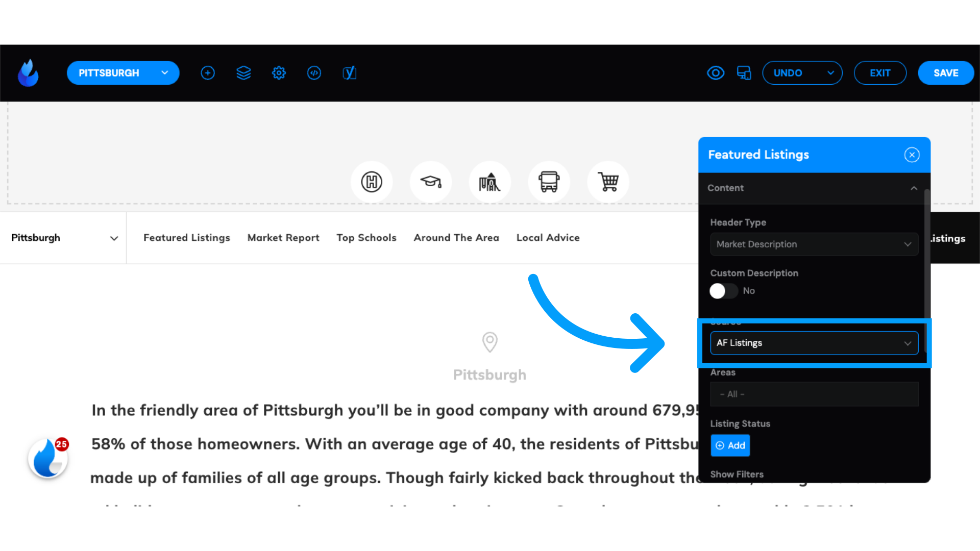Select the Market Report tab
The width and height of the screenshot is (980, 551).
tap(283, 237)
